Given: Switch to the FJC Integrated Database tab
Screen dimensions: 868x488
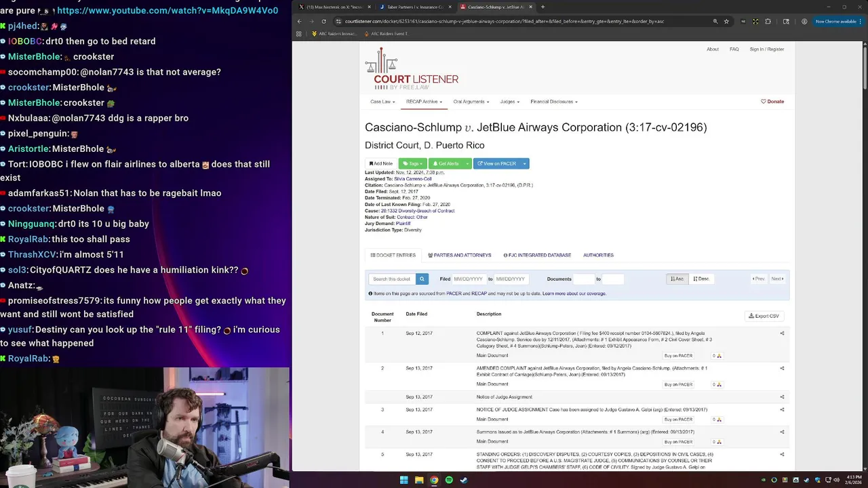Looking at the screenshot, I should pos(537,256).
